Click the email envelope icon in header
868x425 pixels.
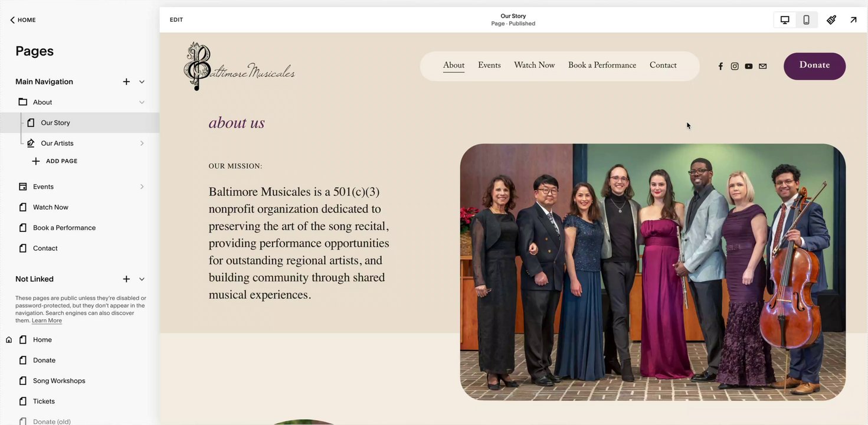click(x=763, y=66)
